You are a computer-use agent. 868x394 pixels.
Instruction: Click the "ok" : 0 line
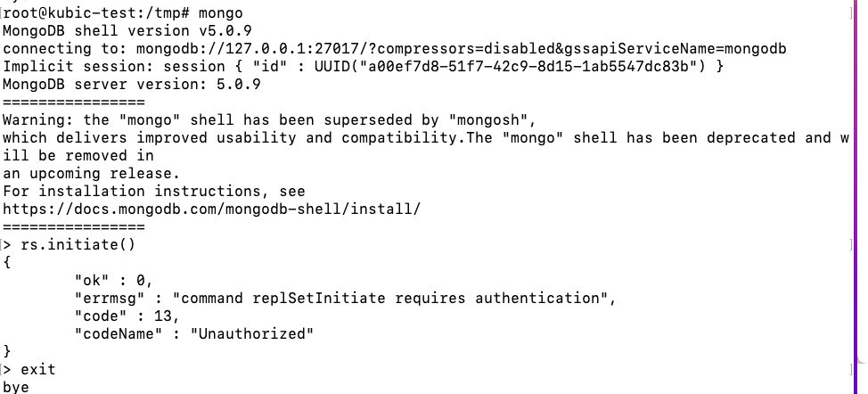114,280
